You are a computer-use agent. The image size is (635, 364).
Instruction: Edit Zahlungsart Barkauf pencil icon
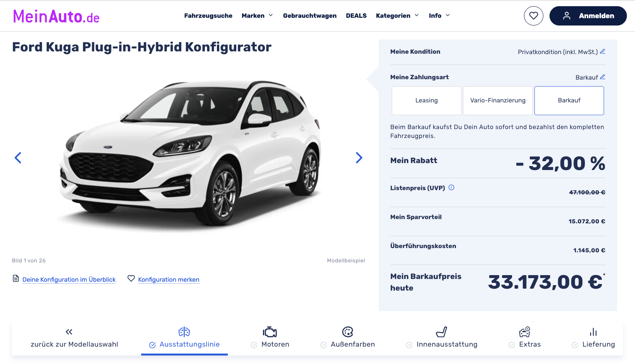603,77
